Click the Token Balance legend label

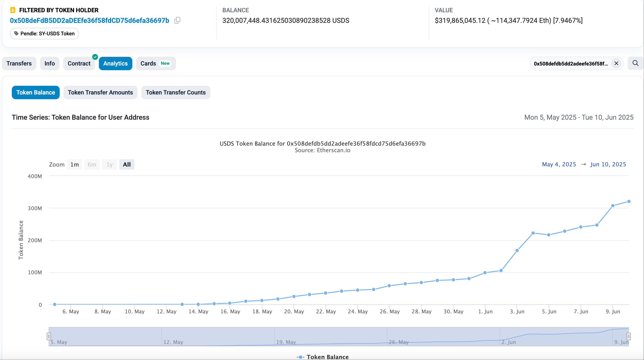coord(327,357)
